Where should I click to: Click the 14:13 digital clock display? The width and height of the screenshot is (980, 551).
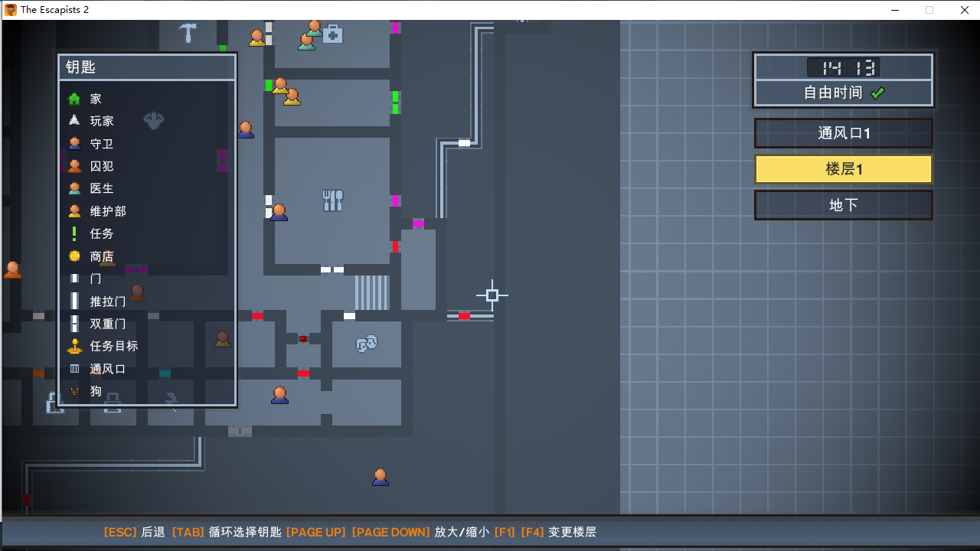(844, 68)
